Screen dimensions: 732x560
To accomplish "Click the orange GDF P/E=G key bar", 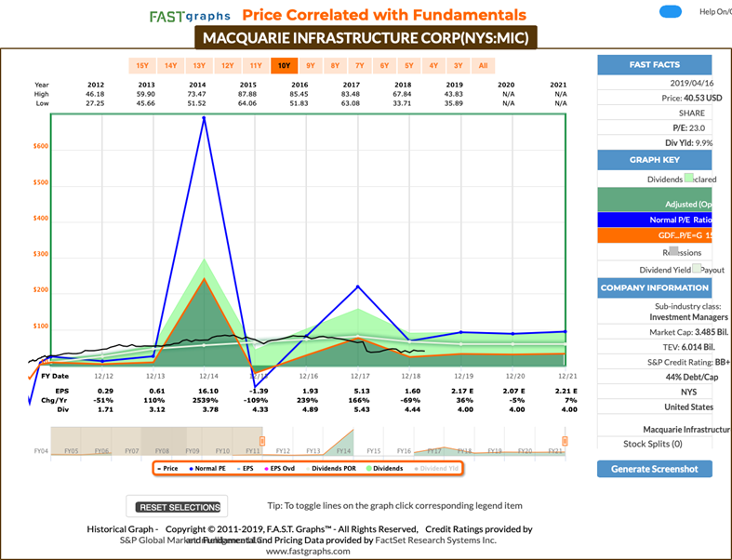I will (655, 235).
